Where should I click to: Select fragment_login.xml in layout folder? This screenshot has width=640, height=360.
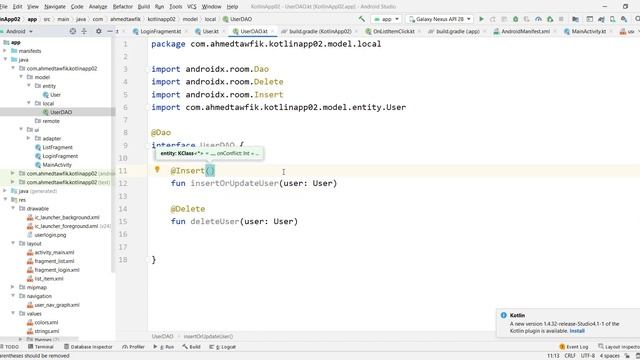tap(57, 270)
